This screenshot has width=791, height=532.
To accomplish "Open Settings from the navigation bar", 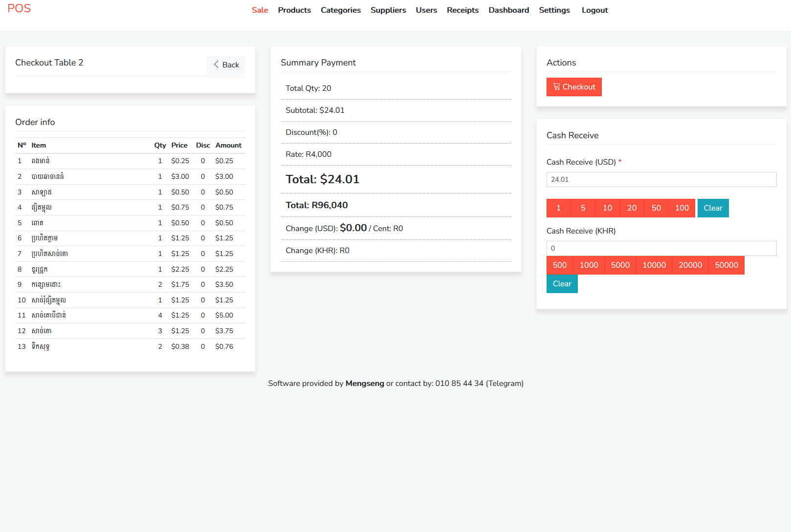I will pyautogui.click(x=554, y=10).
